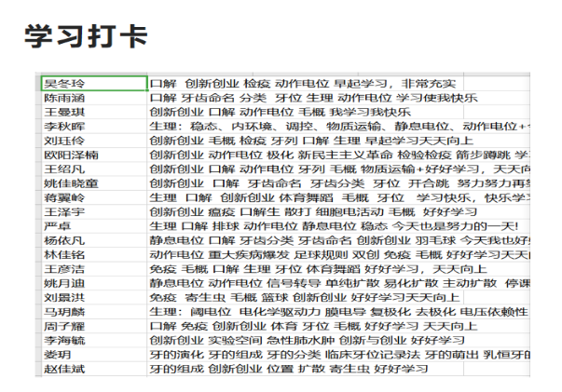562x392 pixels.
Task: Click the name cell 刘珏伶
Action: [93, 141]
